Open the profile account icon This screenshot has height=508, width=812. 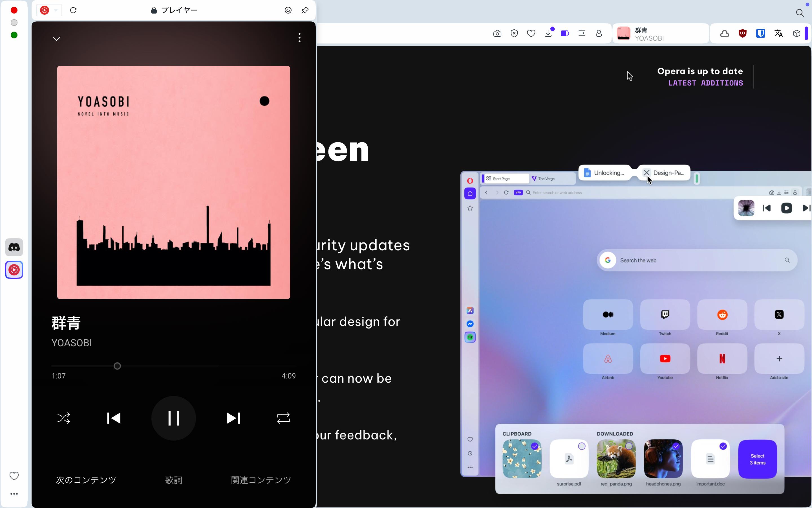(599, 33)
